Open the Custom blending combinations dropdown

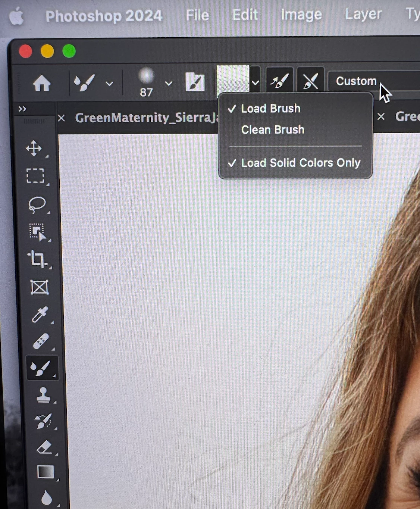[374, 81]
